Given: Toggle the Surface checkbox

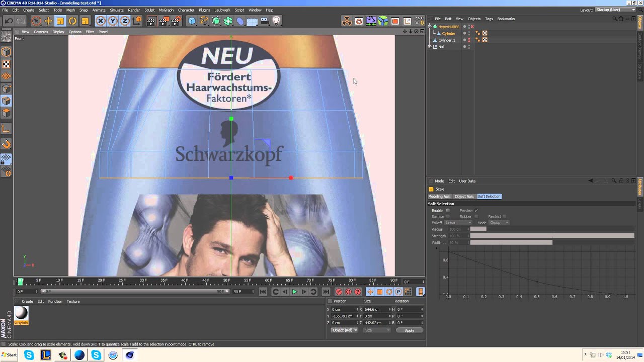Looking at the screenshot, I should [447, 216].
